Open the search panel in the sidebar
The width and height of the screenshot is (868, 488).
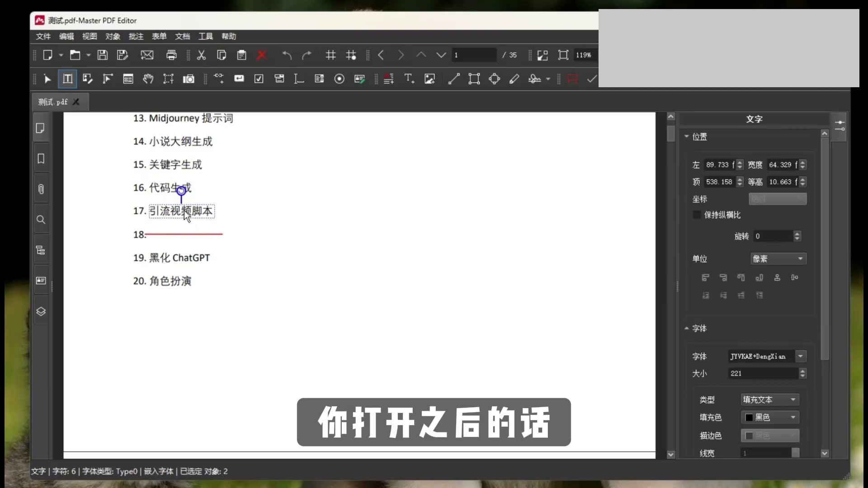point(41,220)
